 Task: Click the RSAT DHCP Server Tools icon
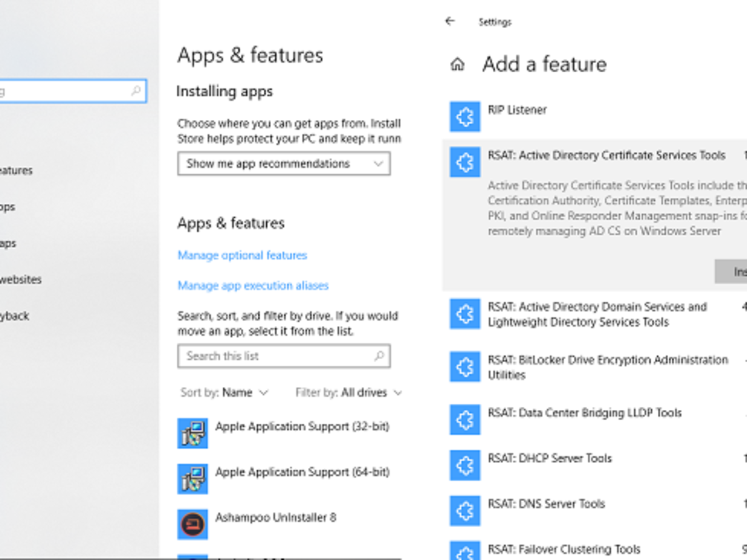point(465,465)
